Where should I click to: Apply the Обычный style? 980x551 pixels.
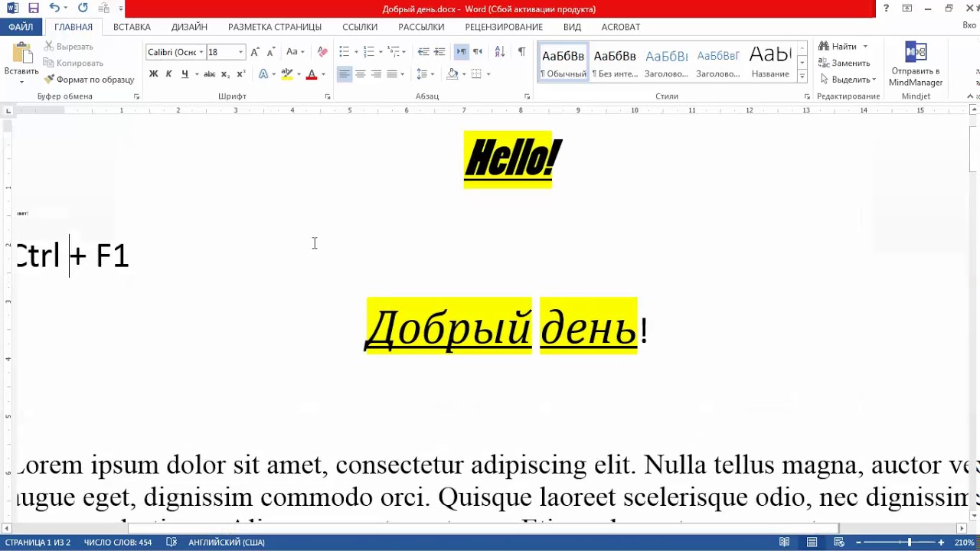563,62
